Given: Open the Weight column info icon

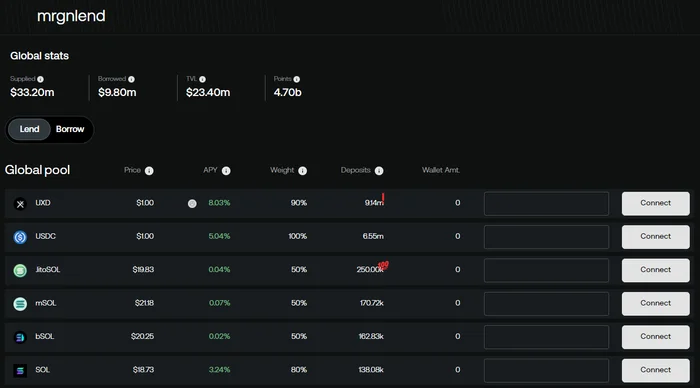Looking at the screenshot, I should pos(303,171).
